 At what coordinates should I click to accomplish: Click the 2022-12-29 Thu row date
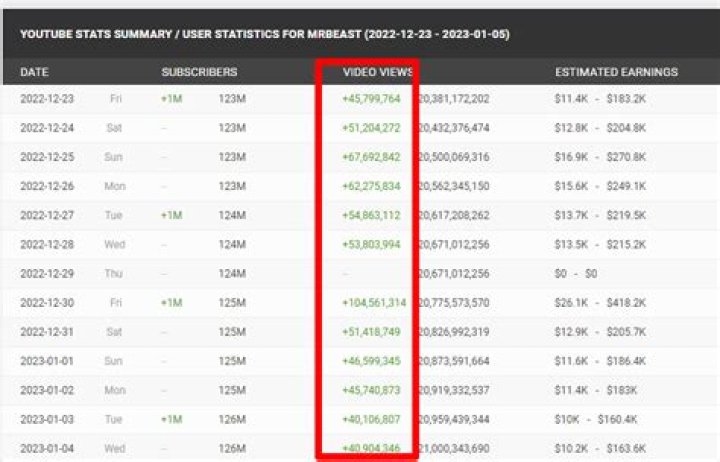47,273
